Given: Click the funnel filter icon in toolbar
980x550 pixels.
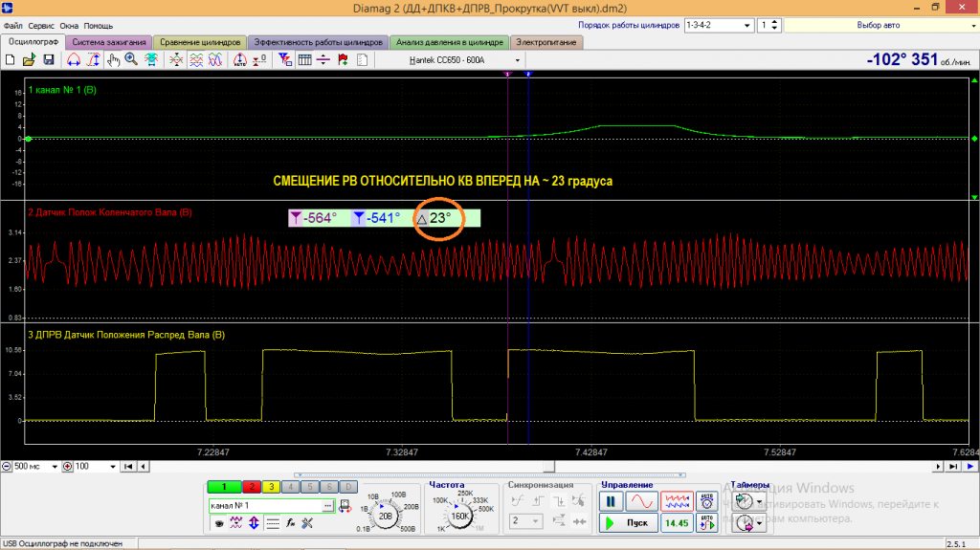Looking at the screenshot, I should coord(285,60).
